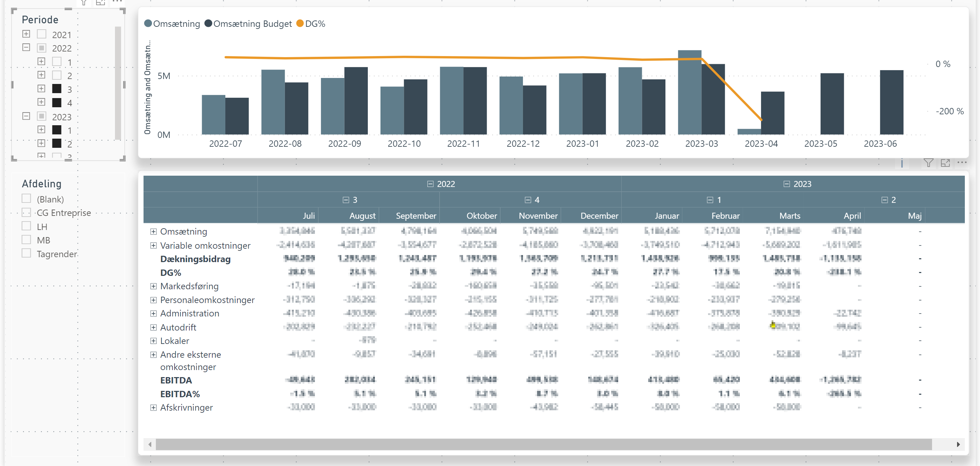Enable the LH checkbox under Afdeling
This screenshot has height=466, width=980.
coord(26,225)
